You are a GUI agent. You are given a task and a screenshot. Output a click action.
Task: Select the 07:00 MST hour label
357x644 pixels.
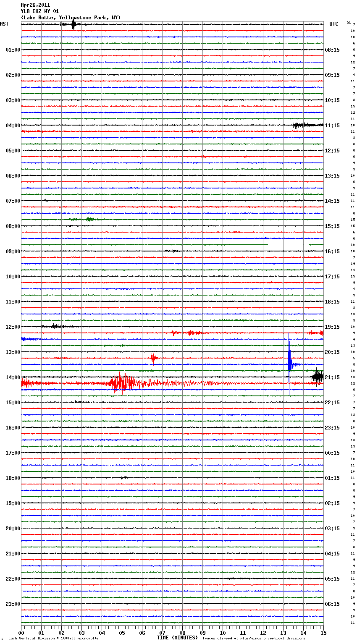click(x=13, y=201)
